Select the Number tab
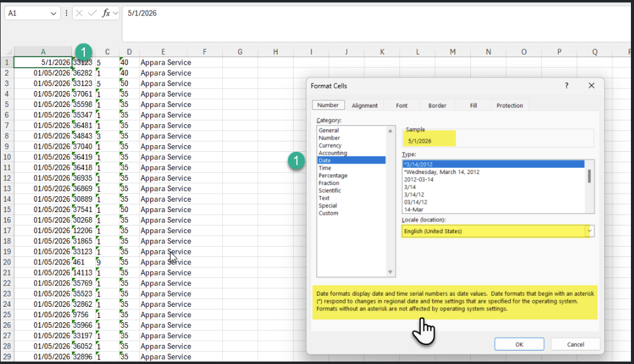 [328, 105]
